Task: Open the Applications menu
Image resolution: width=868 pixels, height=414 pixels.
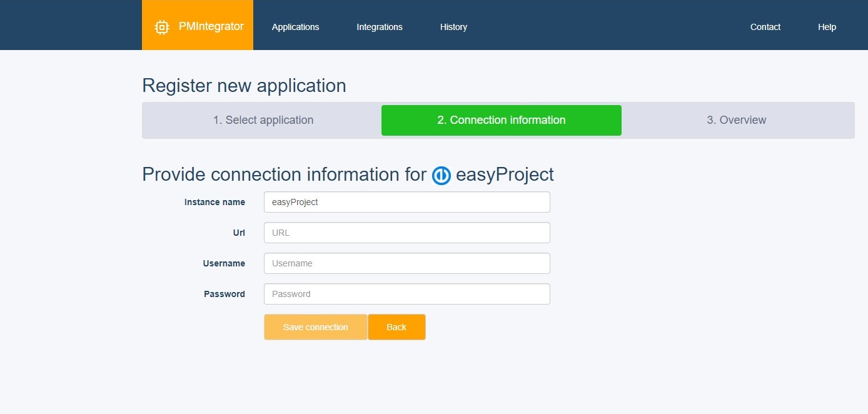Action: tap(295, 27)
